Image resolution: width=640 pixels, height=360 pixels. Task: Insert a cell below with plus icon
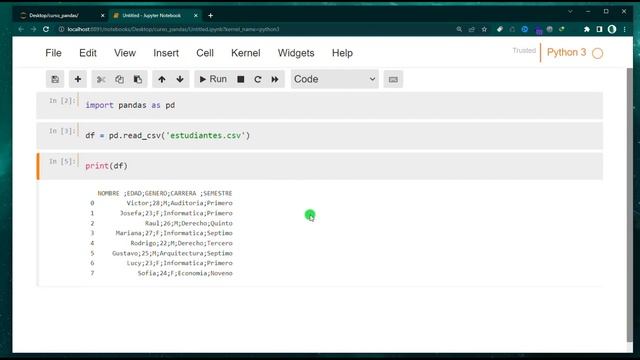[78, 79]
